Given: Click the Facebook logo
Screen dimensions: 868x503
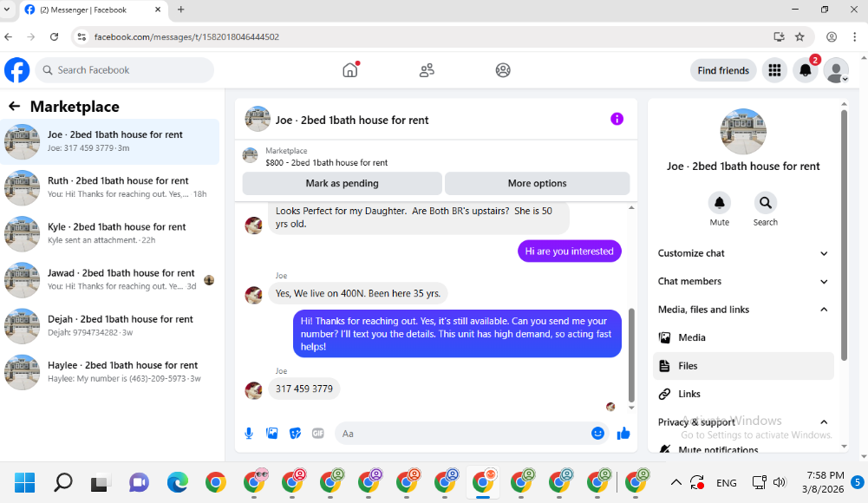Looking at the screenshot, I should point(17,70).
